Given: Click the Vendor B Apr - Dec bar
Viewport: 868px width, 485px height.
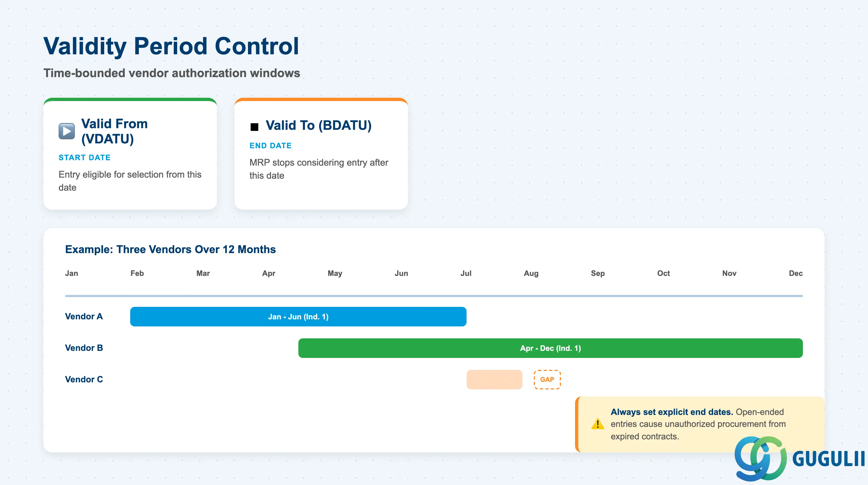Looking at the screenshot, I should (x=550, y=348).
